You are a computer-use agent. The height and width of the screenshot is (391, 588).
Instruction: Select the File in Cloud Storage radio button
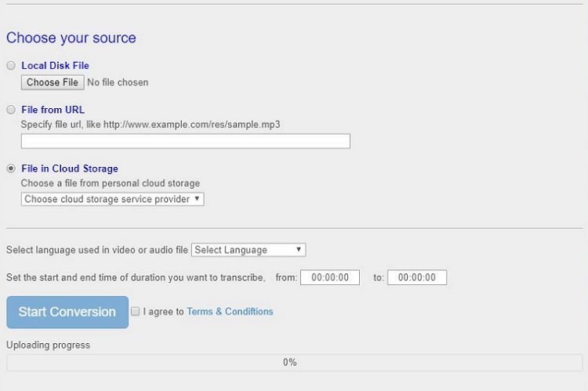tap(11, 168)
